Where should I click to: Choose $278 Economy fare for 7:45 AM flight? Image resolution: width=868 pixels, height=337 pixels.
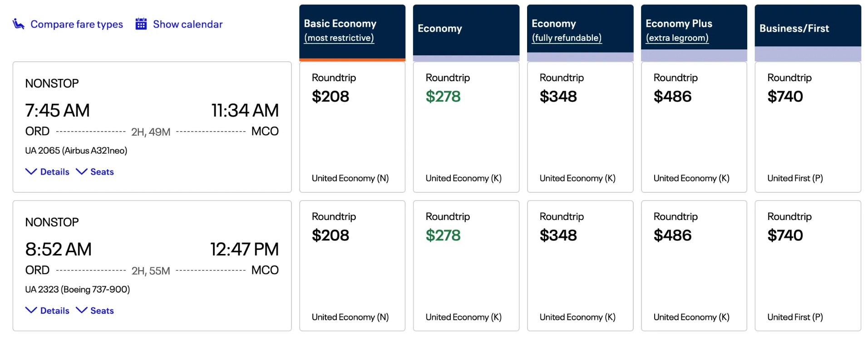(466, 127)
